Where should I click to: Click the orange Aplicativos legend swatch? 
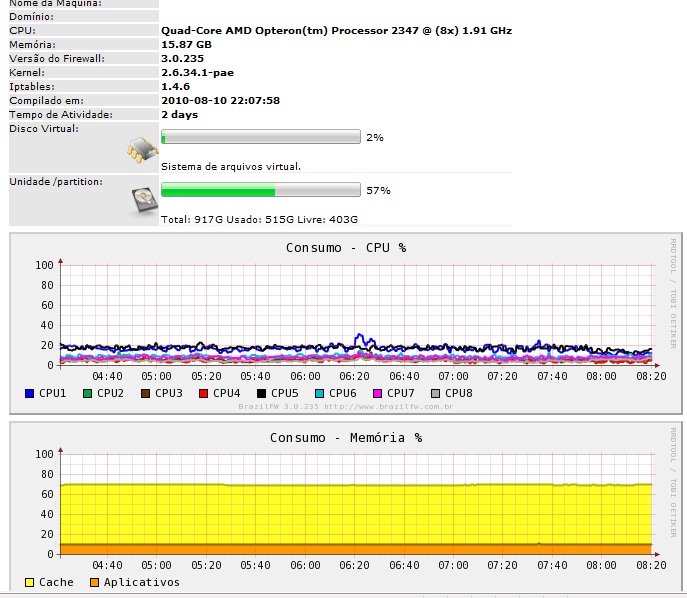point(94,582)
